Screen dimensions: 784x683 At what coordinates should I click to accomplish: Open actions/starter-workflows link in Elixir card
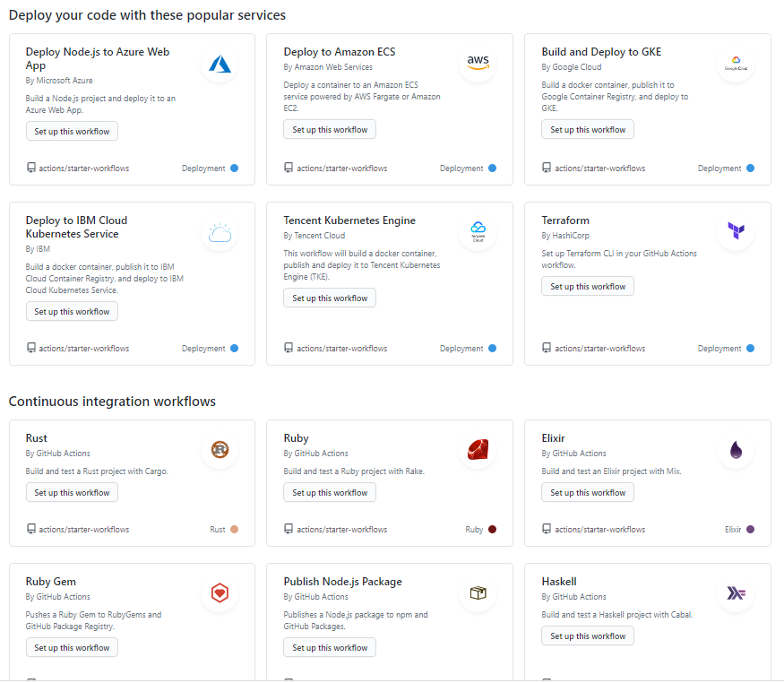point(600,530)
